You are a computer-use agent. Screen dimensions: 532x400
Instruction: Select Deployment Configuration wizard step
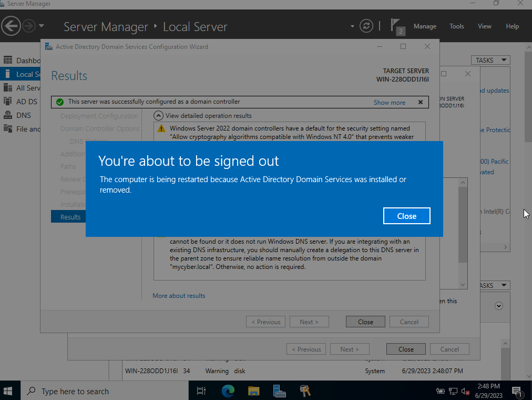pyautogui.click(x=99, y=116)
